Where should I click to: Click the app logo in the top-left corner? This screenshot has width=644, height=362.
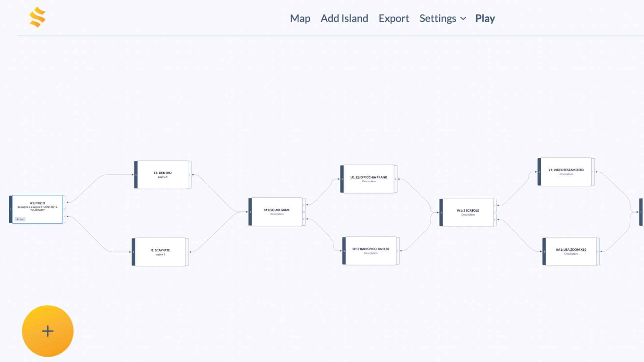click(38, 17)
